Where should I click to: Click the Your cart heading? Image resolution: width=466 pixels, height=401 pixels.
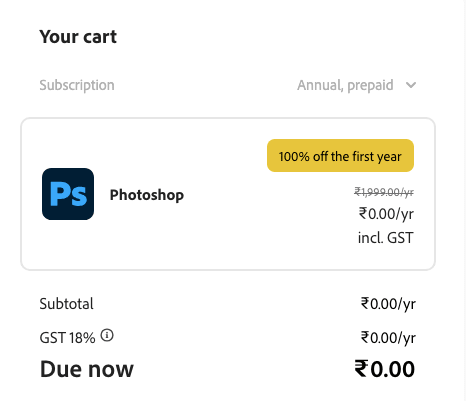(x=78, y=36)
